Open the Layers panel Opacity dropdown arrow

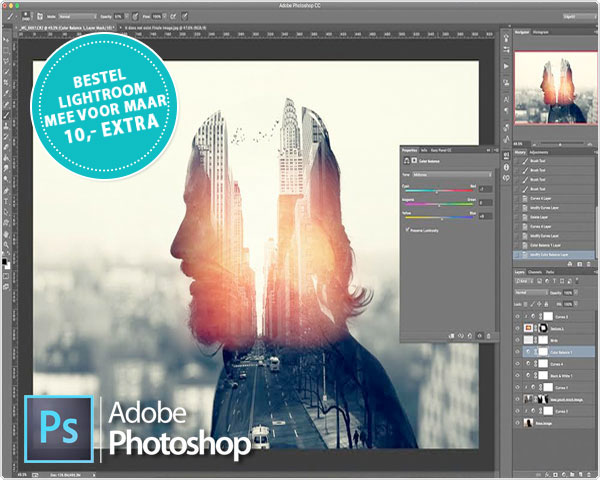pyautogui.click(x=576, y=292)
